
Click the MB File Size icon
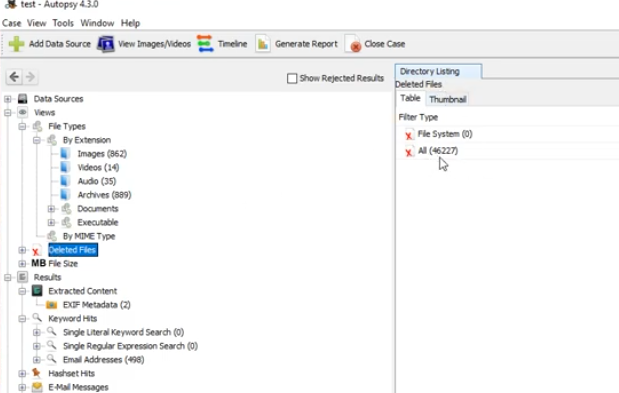click(x=38, y=263)
